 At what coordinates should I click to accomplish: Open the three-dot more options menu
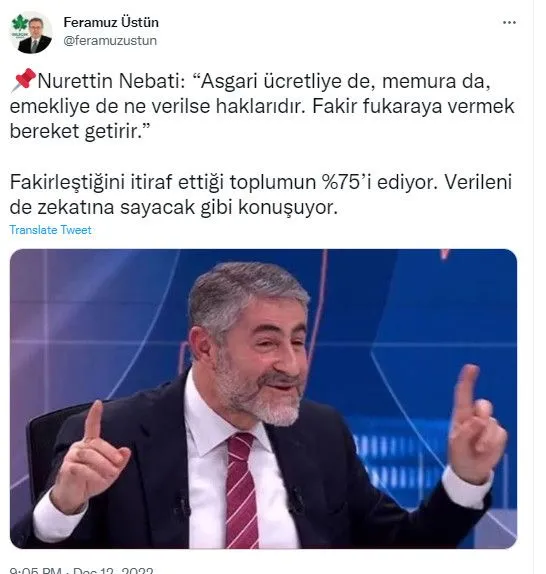[x=509, y=23]
